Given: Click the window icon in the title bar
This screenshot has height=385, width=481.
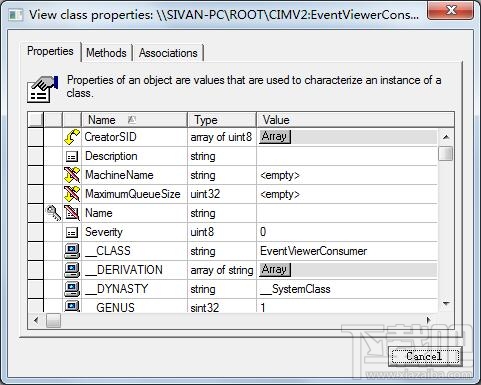Looking at the screenshot, I should pyautogui.click(x=16, y=15).
